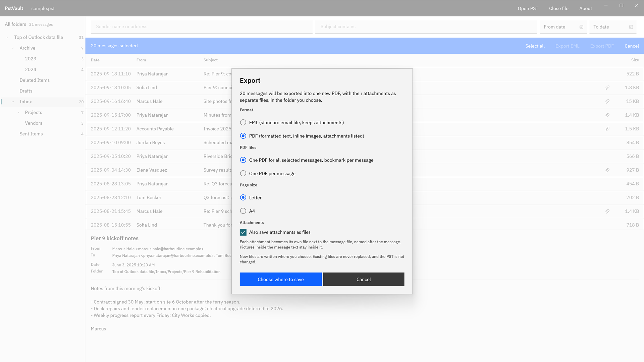644x362 pixels.
Task: Click attachment icon on Marcus Hale 2025-09-16 row
Action: (x=607, y=101)
